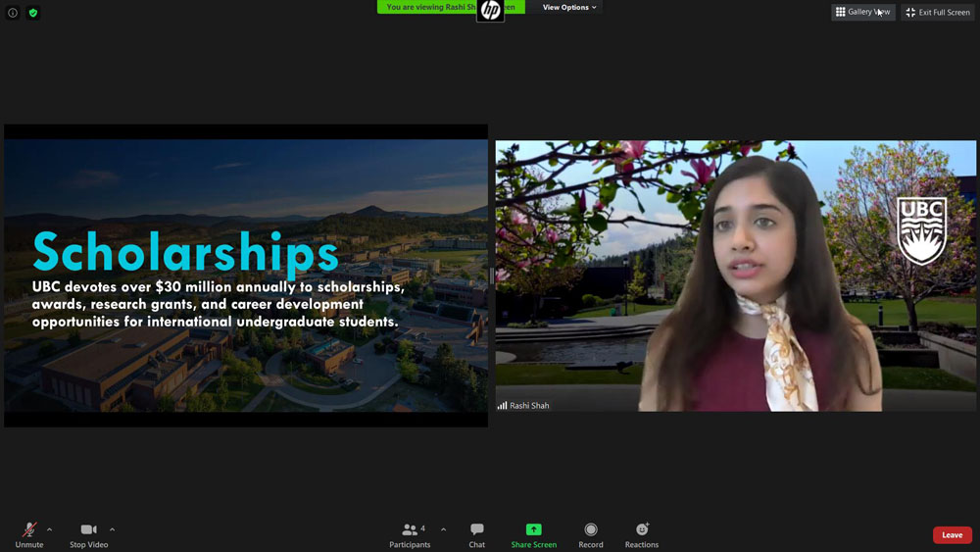Select Rashi Shah's video tile

(x=736, y=276)
